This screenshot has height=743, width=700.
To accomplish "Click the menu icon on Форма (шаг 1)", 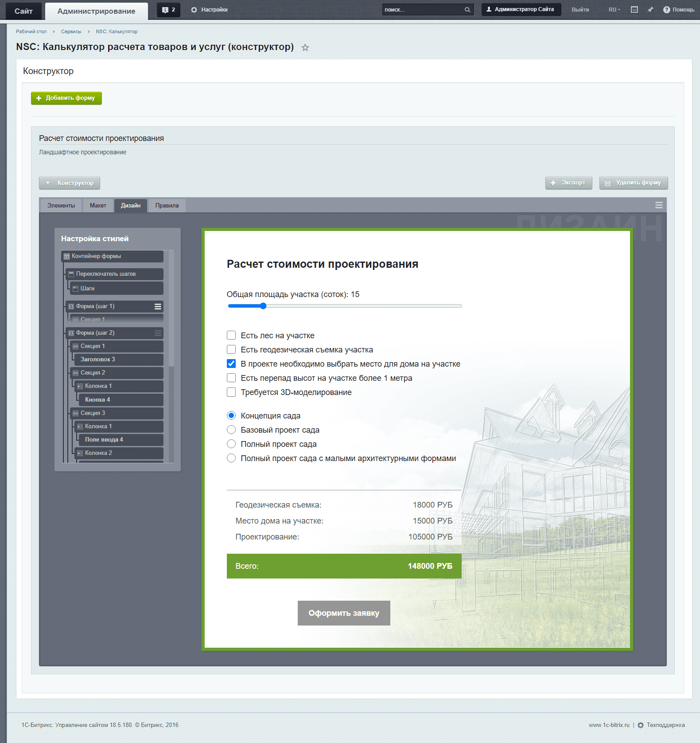I will 158,306.
